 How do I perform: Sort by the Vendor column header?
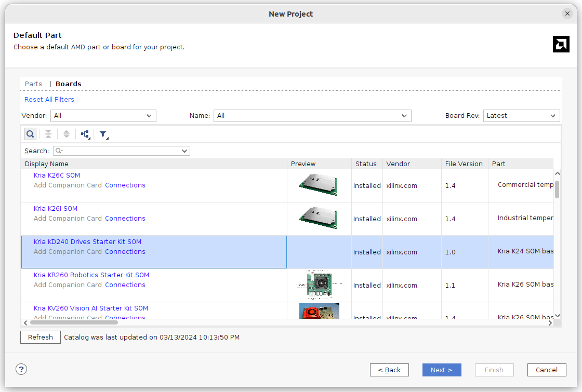412,164
